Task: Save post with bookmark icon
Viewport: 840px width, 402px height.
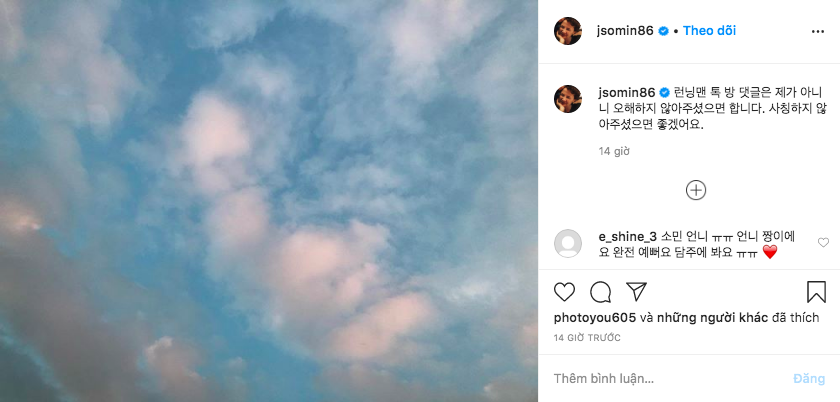Action: coord(816,292)
